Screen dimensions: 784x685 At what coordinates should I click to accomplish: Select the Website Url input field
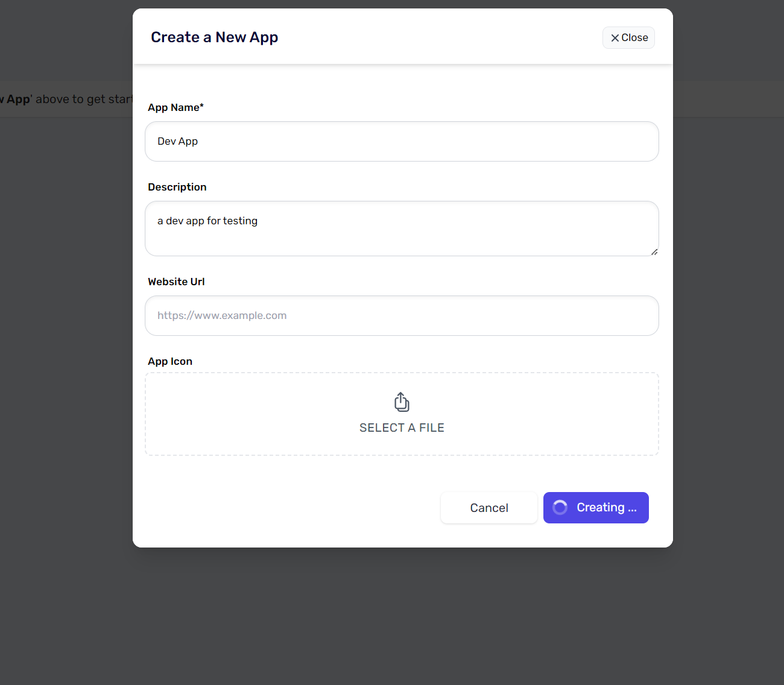(402, 316)
